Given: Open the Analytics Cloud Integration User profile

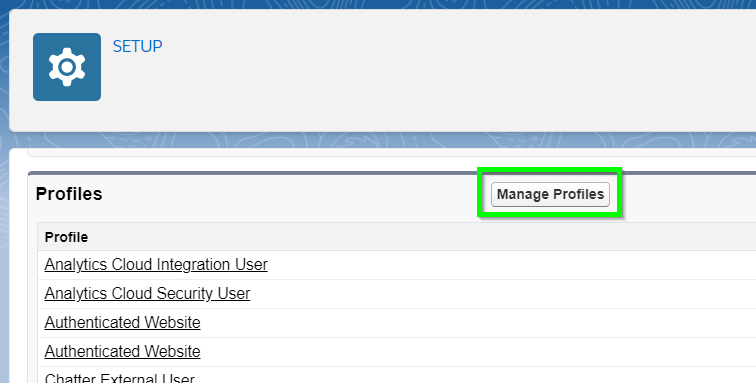Looking at the screenshot, I should pos(156,264).
